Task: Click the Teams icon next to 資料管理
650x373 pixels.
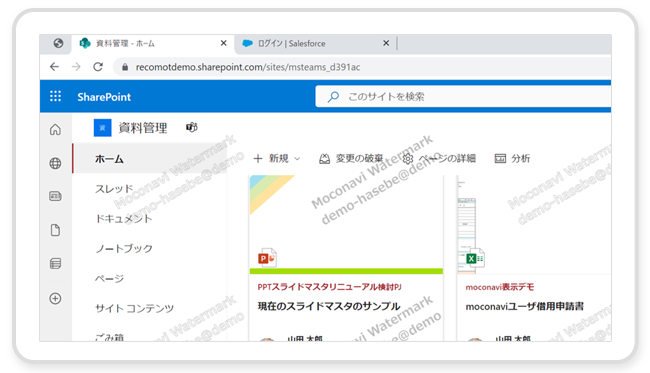Action: [x=192, y=127]
